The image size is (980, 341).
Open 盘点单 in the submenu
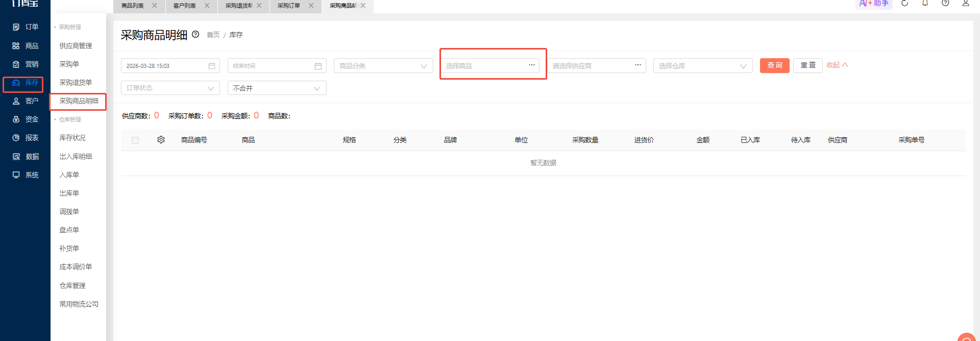click(69, 230)
